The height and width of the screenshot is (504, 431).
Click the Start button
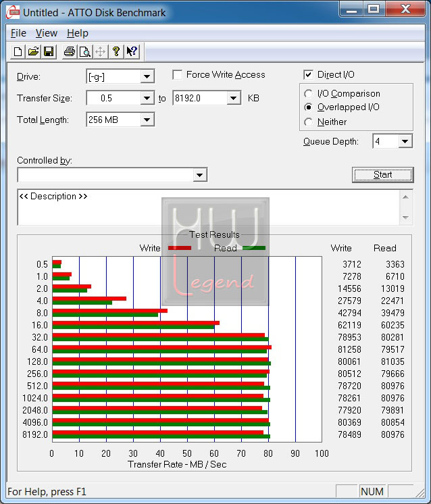click(x=383, y=175)
